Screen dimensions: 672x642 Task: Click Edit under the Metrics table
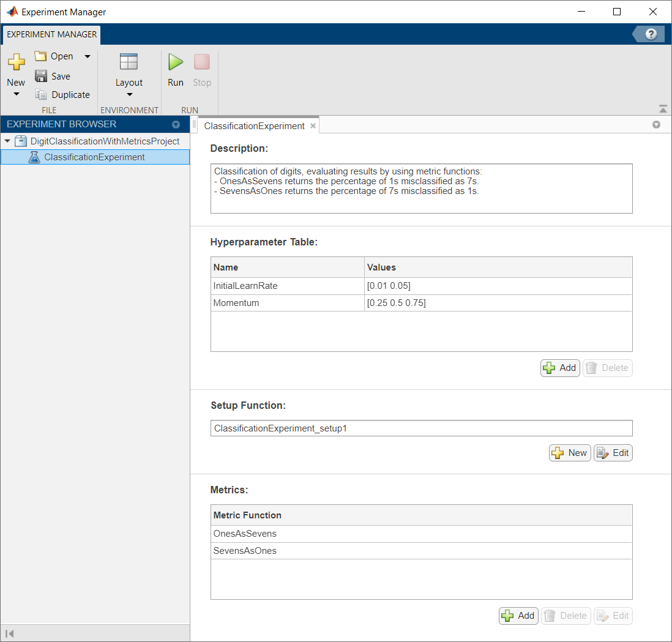(x=613, y=616)
